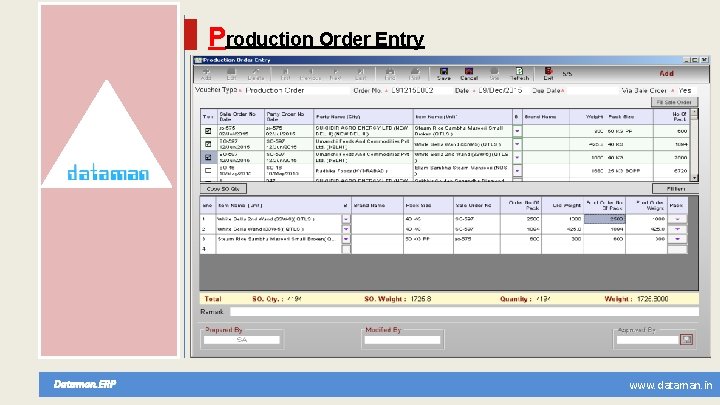
Task: Open item dropdown in Radhika Foods row
Action: pyautogui.click(x=518, y=170)
